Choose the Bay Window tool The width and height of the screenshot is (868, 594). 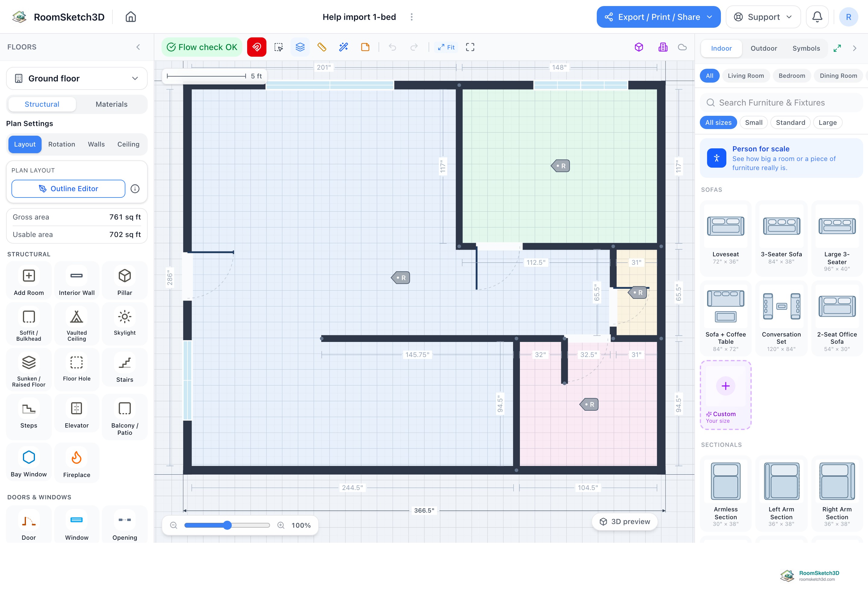point(29,463)
